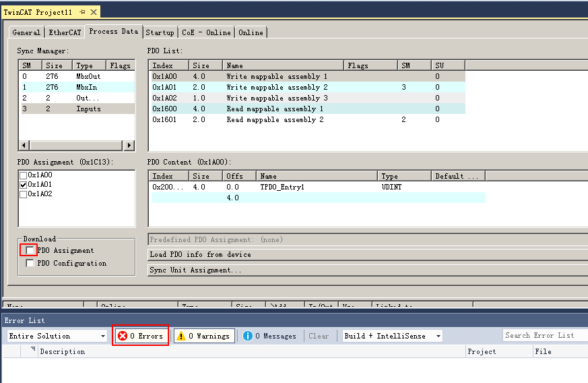Open the Build + IntelliSense dropdown
Image resolution: width=588 pixels, height=383 pixels.
438,336
